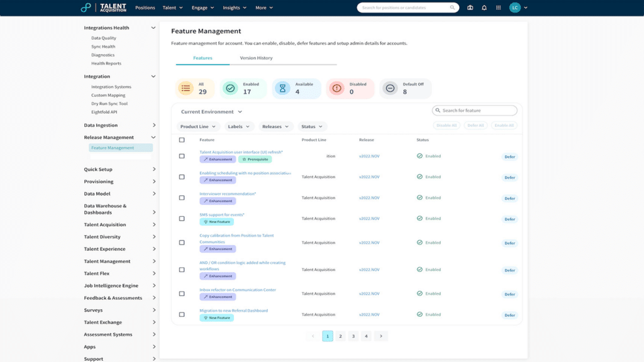
Task: Open the More top menu
Action: (264, 8)
